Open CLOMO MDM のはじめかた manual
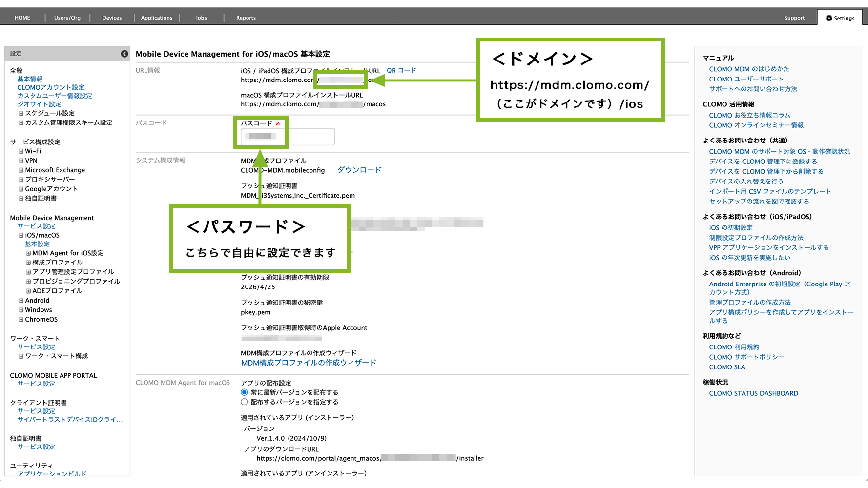Screen dimensions: 868x488 pyautogui.click(x=749, y=69)
